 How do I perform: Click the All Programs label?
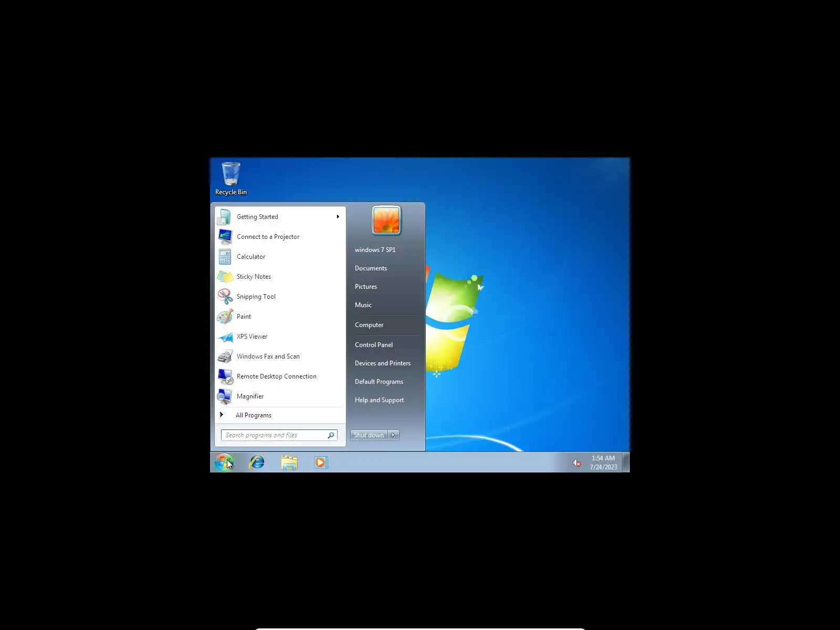pyautogui.click(x=254, y=415)
